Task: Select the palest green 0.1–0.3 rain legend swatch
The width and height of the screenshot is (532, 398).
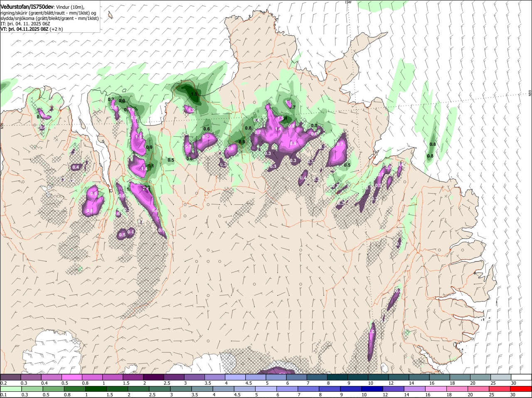Action: [10, 389]
